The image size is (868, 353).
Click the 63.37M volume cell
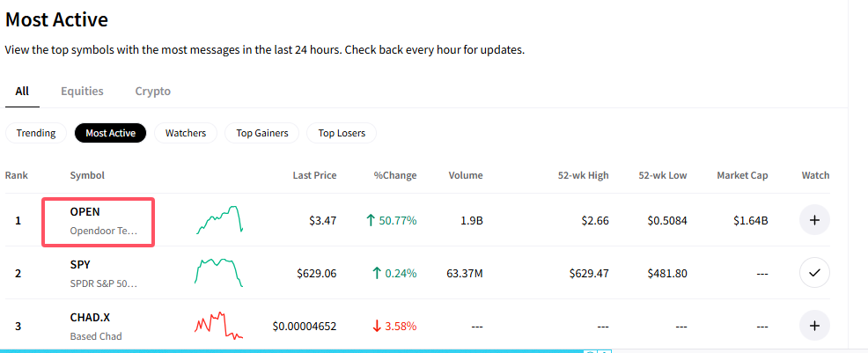465,273
